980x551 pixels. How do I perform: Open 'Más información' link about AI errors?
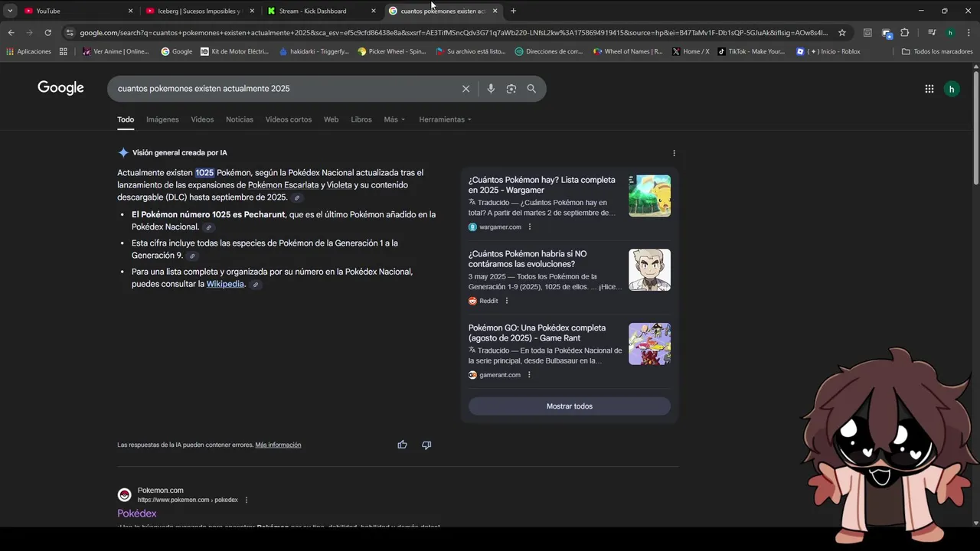[x=278, y=445]
